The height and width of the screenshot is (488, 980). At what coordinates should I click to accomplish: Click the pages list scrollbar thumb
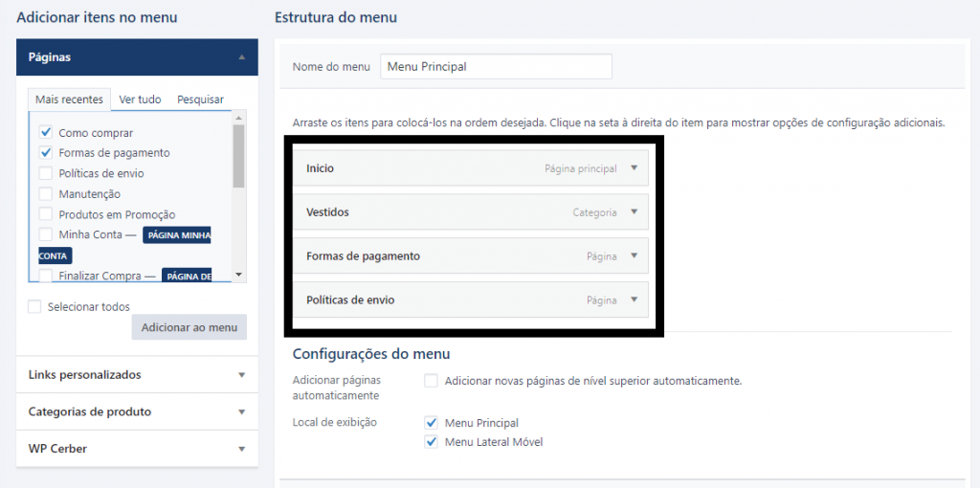pos(238,156)
